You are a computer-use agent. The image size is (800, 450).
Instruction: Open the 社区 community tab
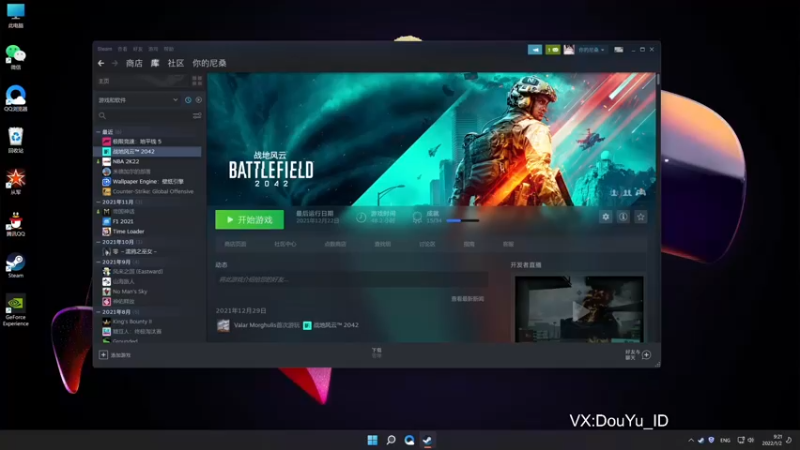176,63
